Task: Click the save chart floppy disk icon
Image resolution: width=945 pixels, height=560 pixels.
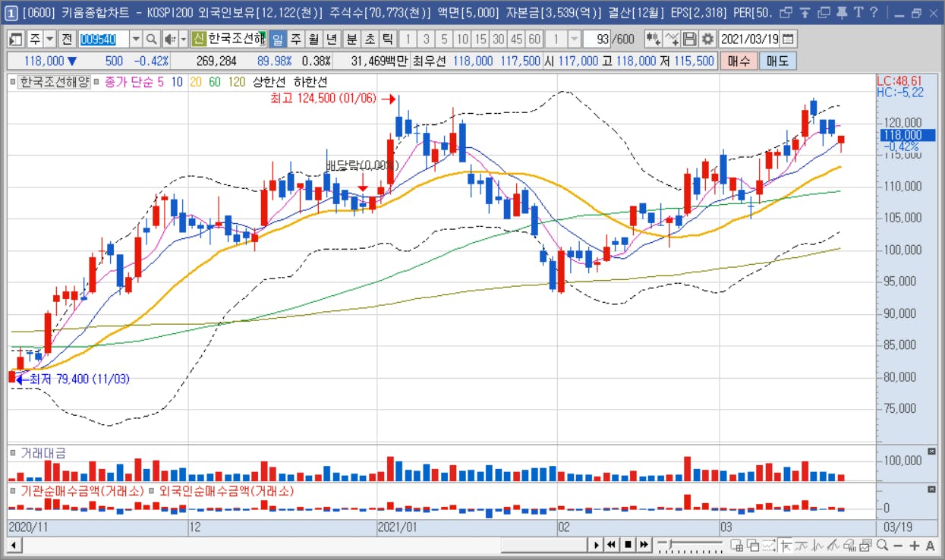Action: tap(690, 39)
